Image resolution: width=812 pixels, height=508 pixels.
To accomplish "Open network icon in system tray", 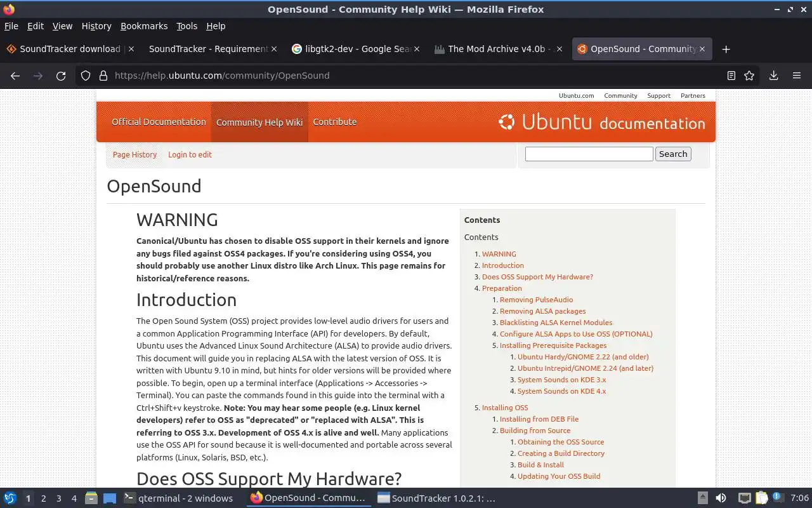I will 744,498.
